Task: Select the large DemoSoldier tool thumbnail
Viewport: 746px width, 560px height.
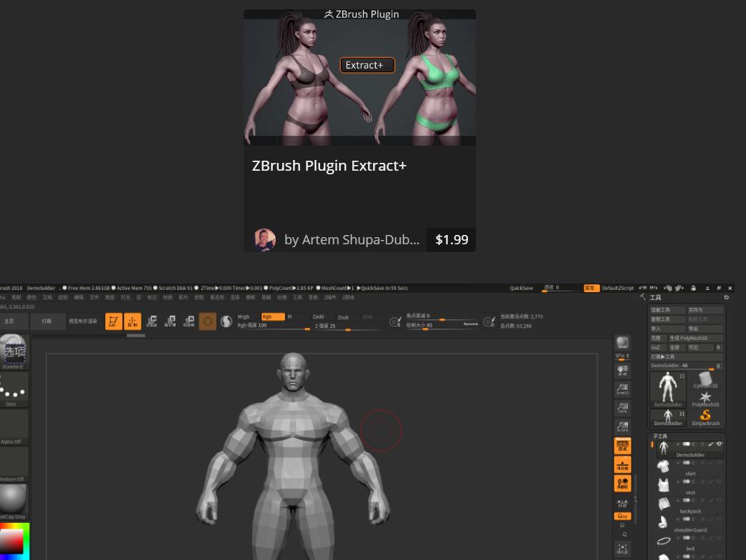Action: pos(668,389)
